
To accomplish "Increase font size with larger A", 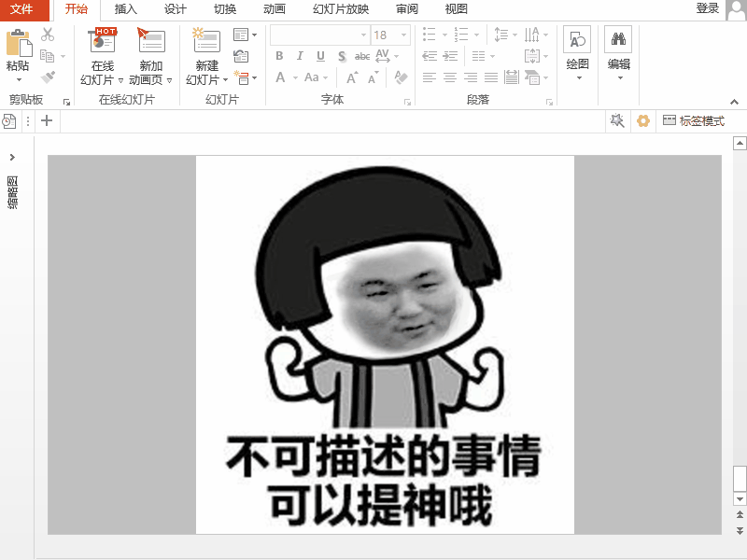I will pos(352,77).
